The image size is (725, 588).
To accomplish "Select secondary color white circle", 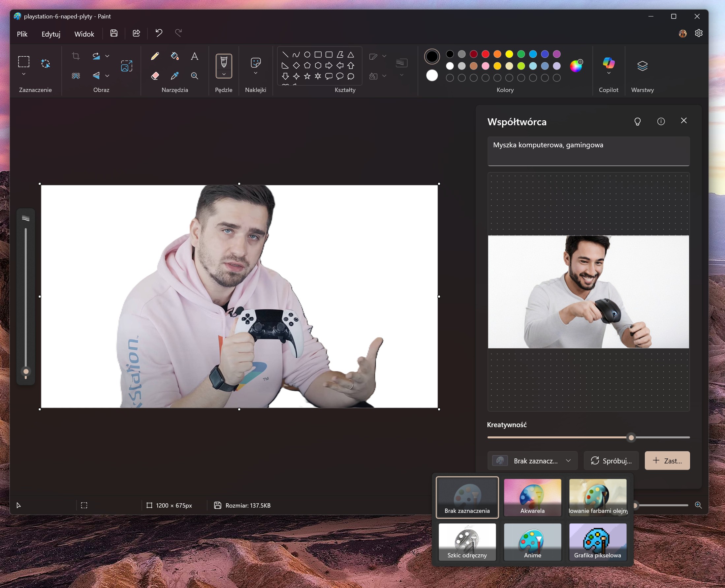I will click(432, 75).
